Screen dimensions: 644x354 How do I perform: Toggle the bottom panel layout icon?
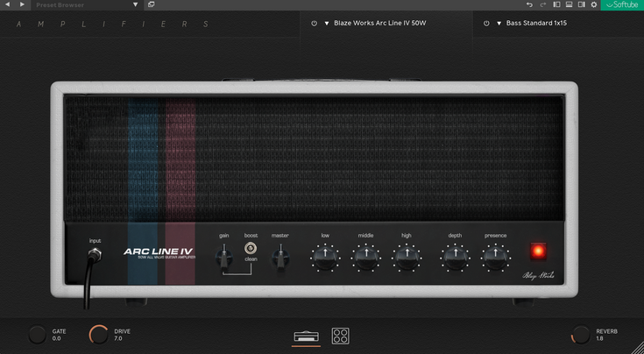coord(569,4)
